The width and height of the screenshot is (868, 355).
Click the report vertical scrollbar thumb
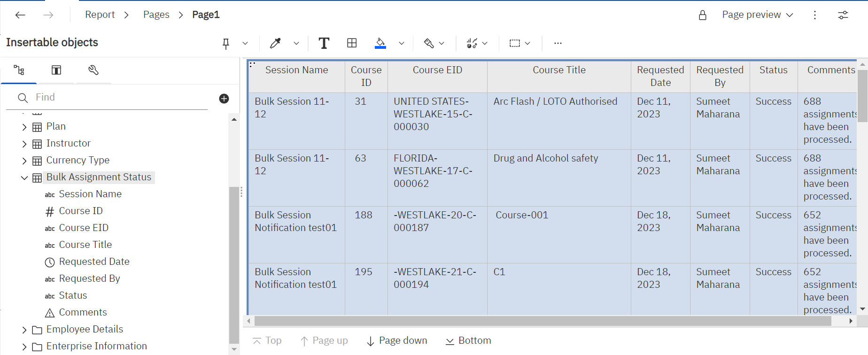pos(862,96)
